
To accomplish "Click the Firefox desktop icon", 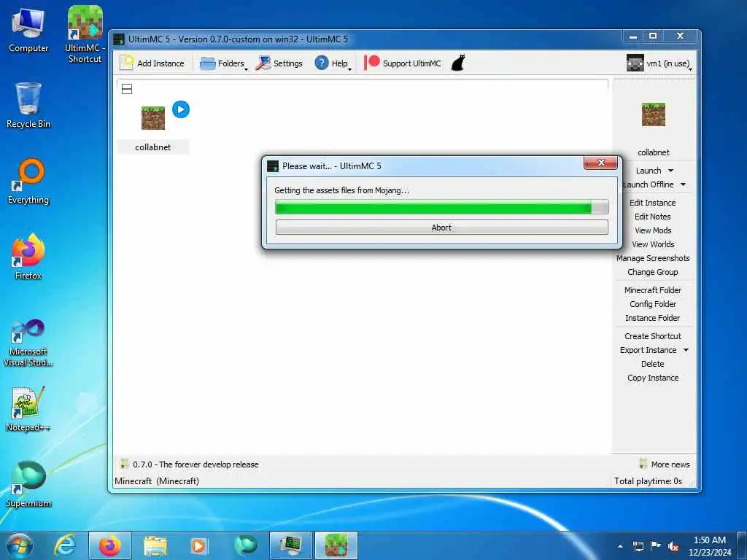I will tap(28, 257).
